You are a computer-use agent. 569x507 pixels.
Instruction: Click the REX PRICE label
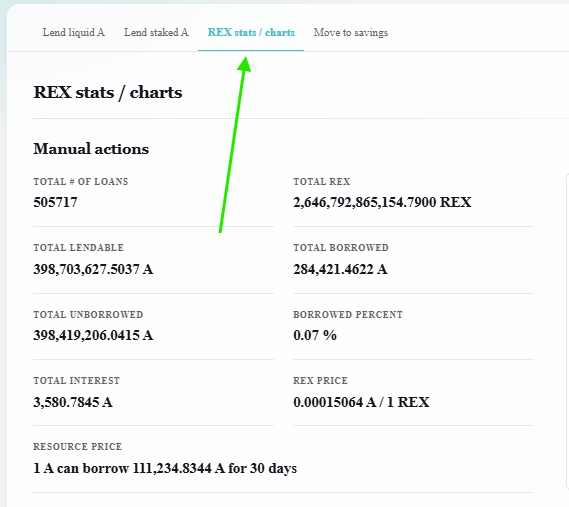320,380
